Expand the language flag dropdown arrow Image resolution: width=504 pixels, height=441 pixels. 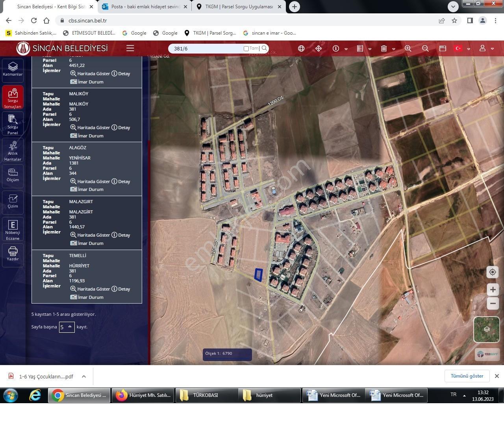click(469, 49)
